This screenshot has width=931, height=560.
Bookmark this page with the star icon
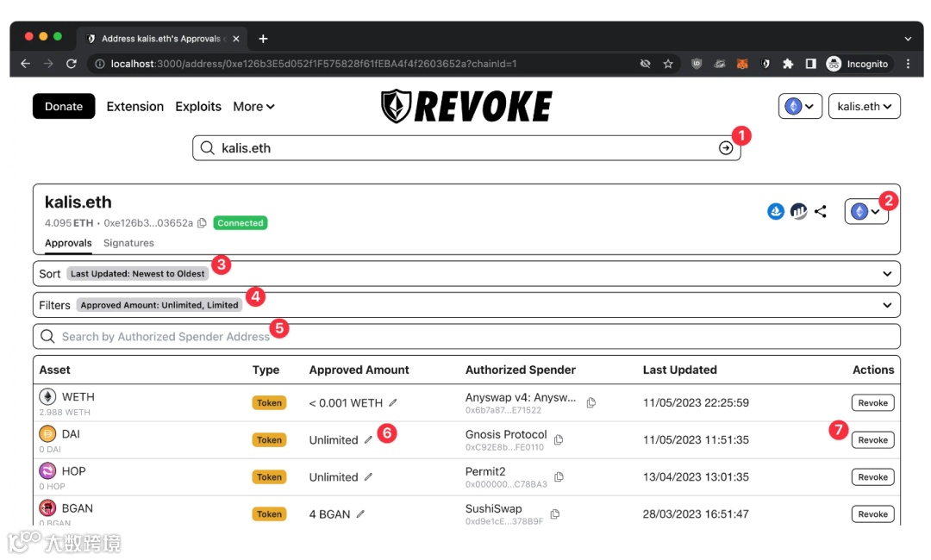pos(668,64)
